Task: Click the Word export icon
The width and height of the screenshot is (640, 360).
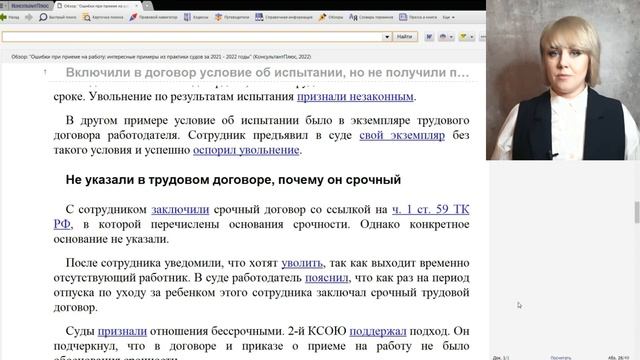Action: 429,37
